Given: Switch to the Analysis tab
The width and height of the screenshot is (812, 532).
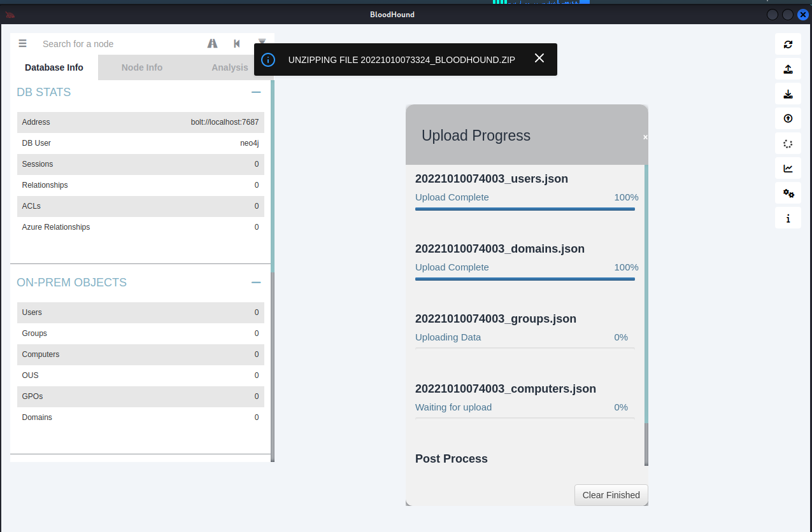Looking at the screenshot, I should click(x=229, y=67).
